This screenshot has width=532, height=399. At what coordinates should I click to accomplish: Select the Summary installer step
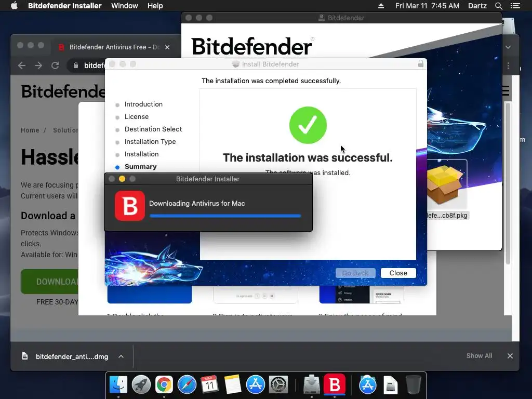(x=140, y=167)
